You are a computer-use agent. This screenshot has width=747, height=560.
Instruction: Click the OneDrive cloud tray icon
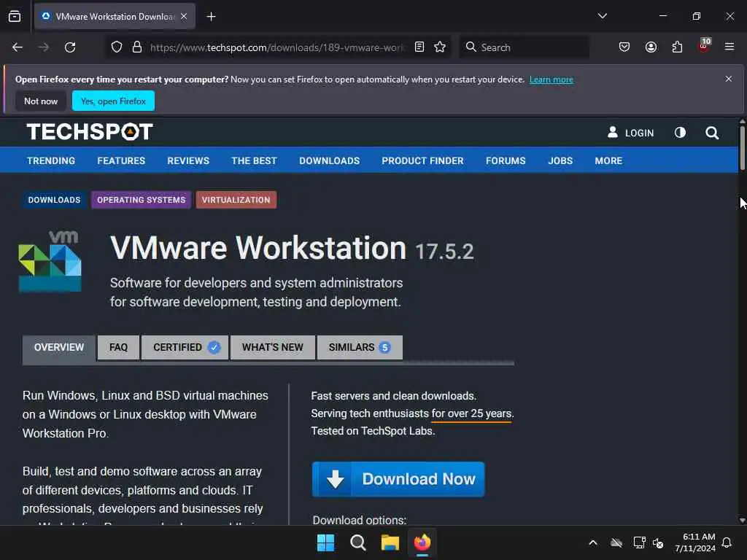click(x=616, y=542)
